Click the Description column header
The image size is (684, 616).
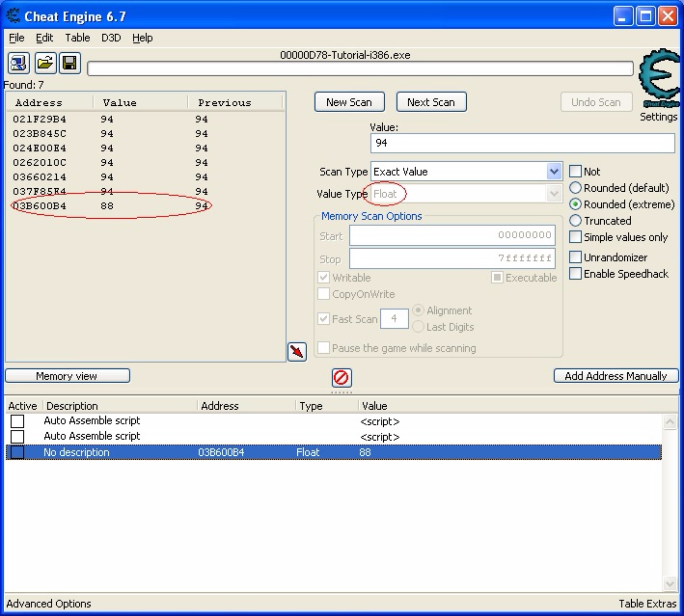coord(120,406)
